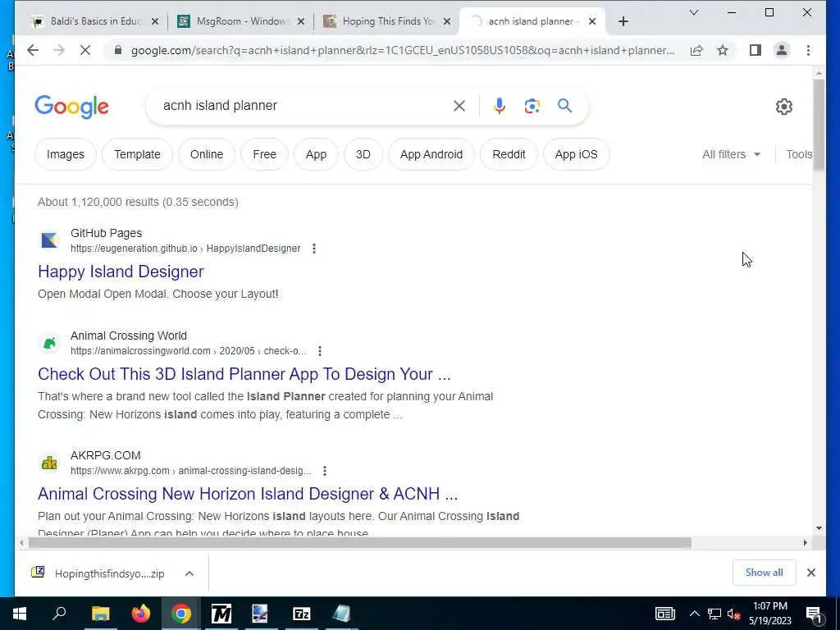Image resolution: width=840 pixels, height=630 pixels.
Task: Show all downloads
Action: tap(764, 572)
